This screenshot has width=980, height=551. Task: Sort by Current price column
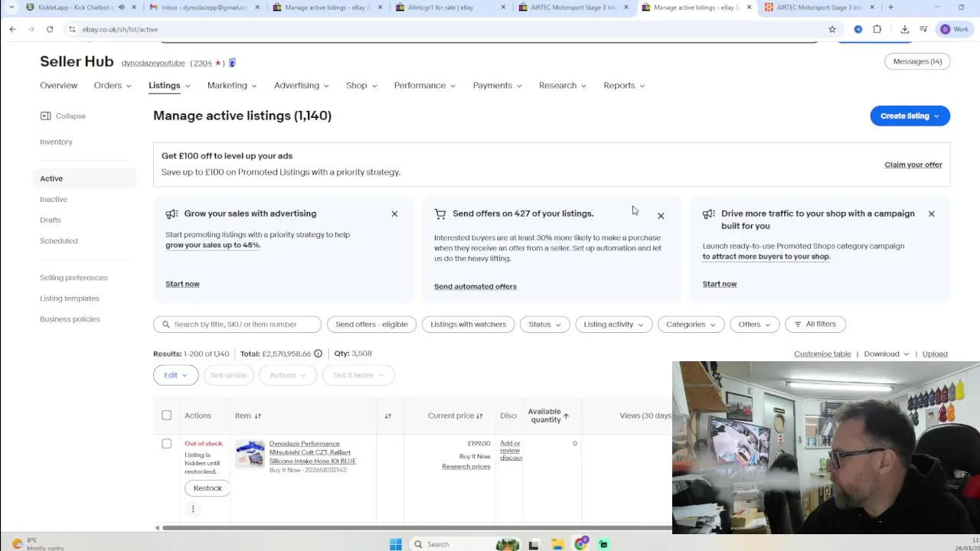[x=479, y=416]
